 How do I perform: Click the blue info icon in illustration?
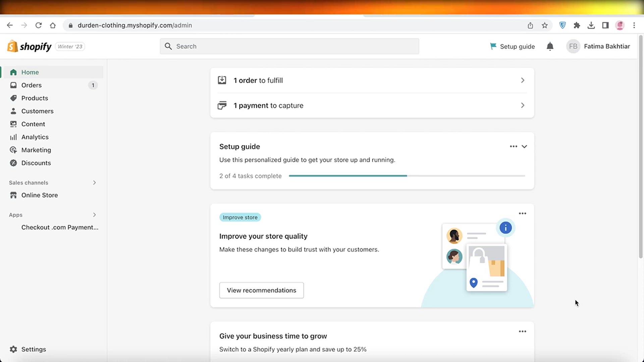tap(505, 228)
